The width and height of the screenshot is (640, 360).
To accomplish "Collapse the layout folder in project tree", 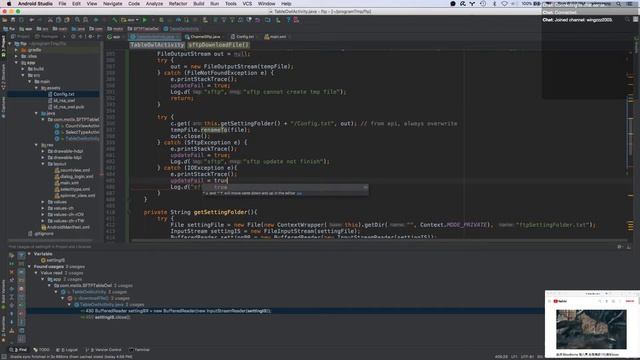I will (43, 164).
